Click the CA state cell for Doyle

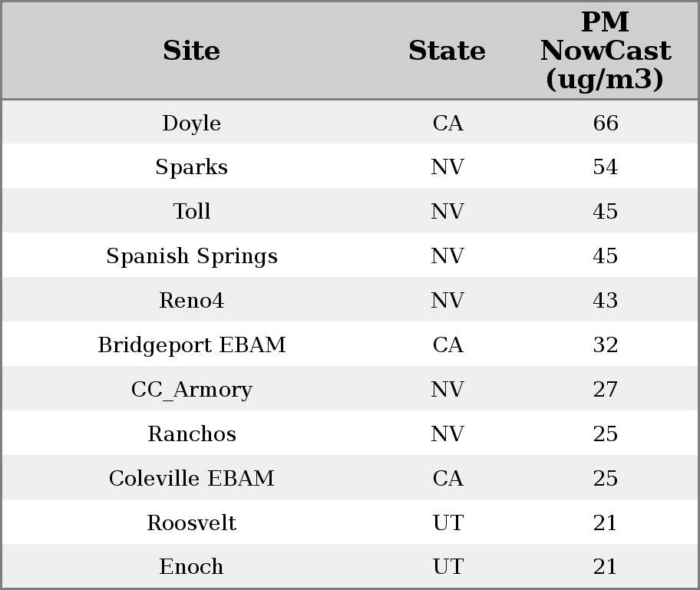(447, 124)
